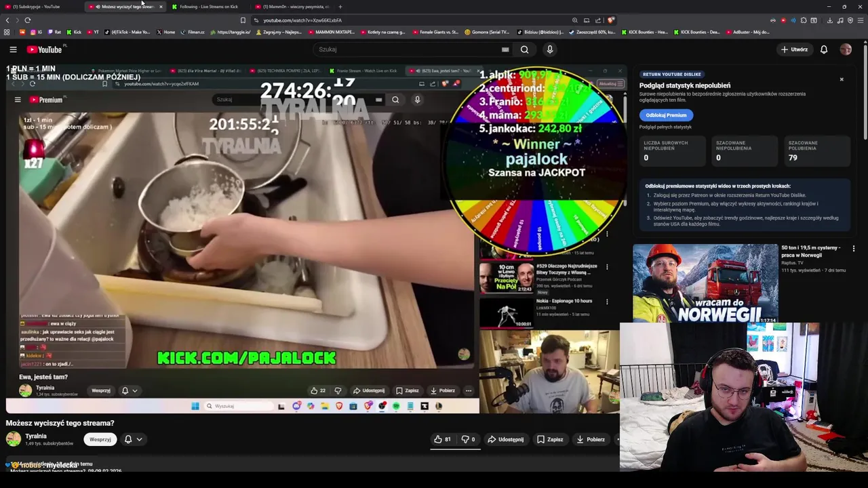
Task: Open the Home X bookmark
Action: click(165, 32)
